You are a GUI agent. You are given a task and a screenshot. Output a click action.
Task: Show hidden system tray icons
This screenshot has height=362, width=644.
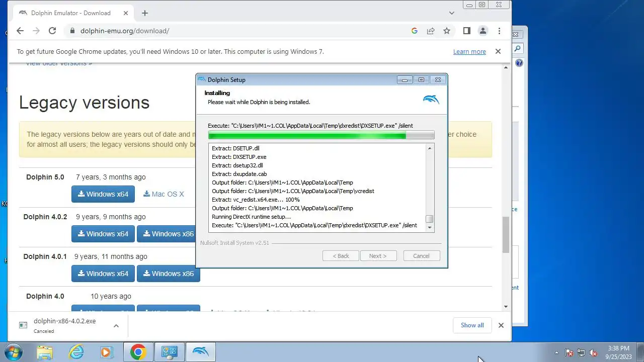tap(556, 352)
